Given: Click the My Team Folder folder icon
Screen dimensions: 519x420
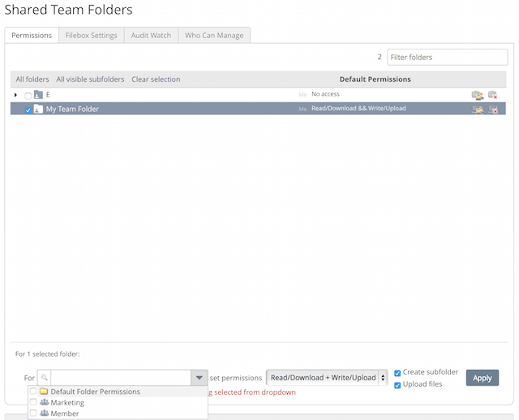Looking at the screenshot, I should point(38,109).
